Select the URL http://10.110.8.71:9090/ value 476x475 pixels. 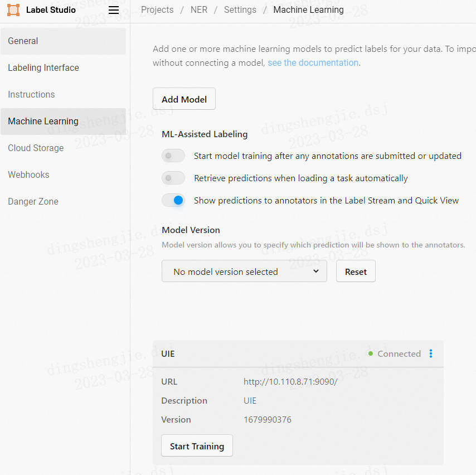coord(290,381)
